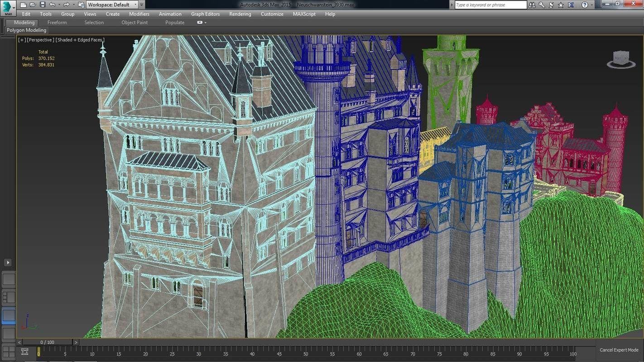Select the highlighted active viewport layout preset
The image size is (644, 362).
(x=9, y=315)
